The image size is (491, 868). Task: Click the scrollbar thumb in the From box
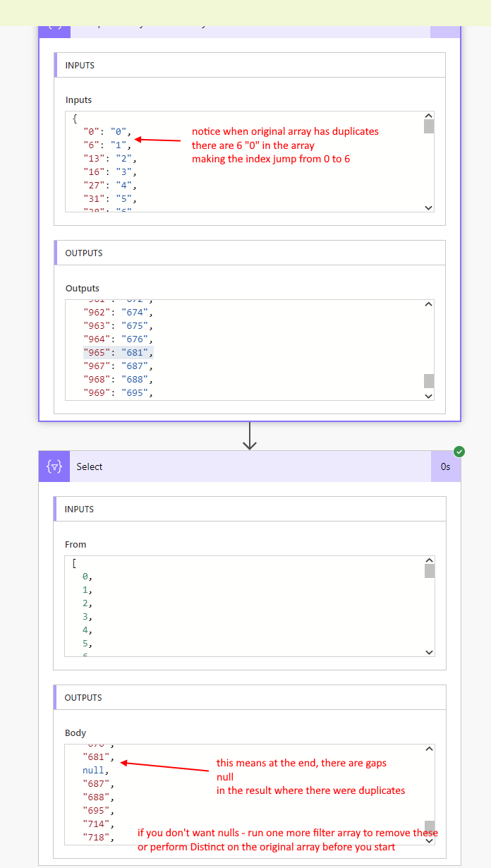(429, 571)
